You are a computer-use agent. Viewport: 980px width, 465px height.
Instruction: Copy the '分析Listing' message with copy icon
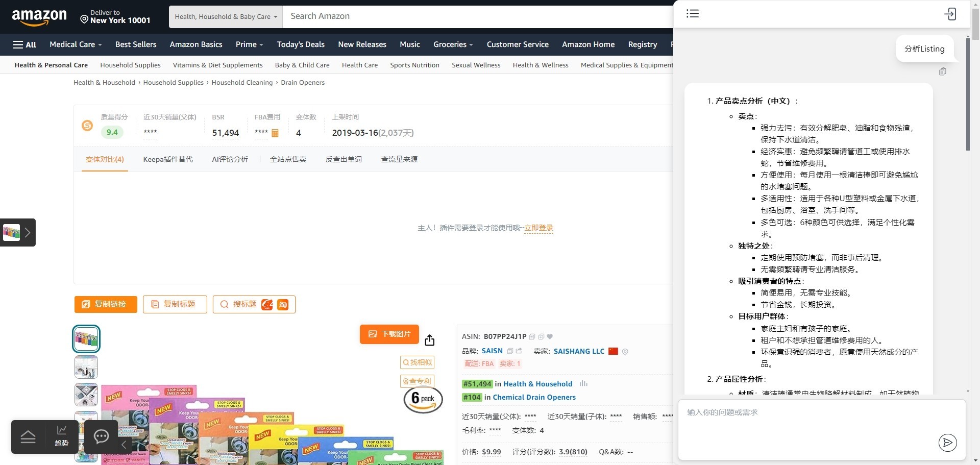942,71
